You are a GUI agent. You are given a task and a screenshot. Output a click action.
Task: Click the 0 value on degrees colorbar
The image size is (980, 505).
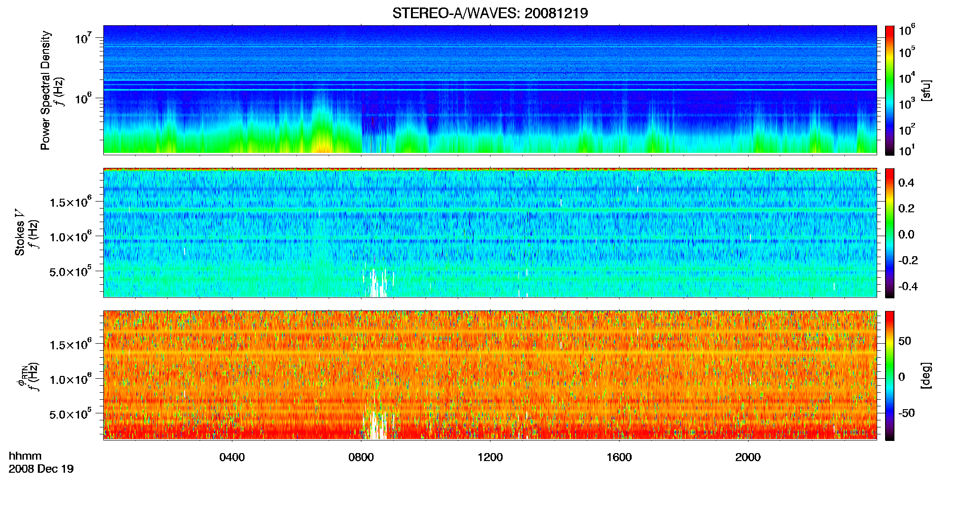[x=901, y=376]
